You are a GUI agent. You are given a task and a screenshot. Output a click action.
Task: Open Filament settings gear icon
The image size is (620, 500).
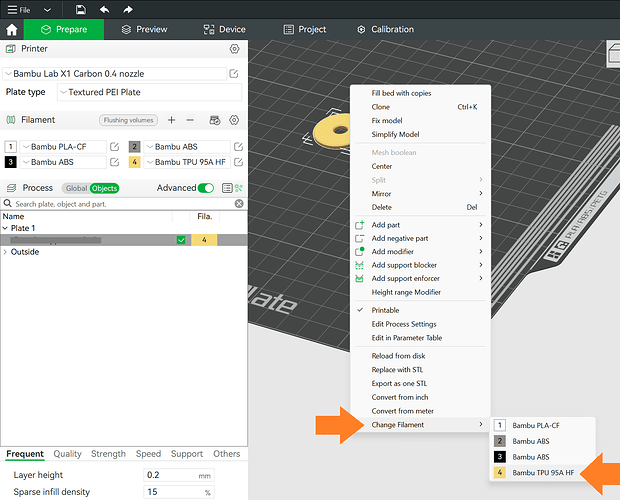click(234, 120)
